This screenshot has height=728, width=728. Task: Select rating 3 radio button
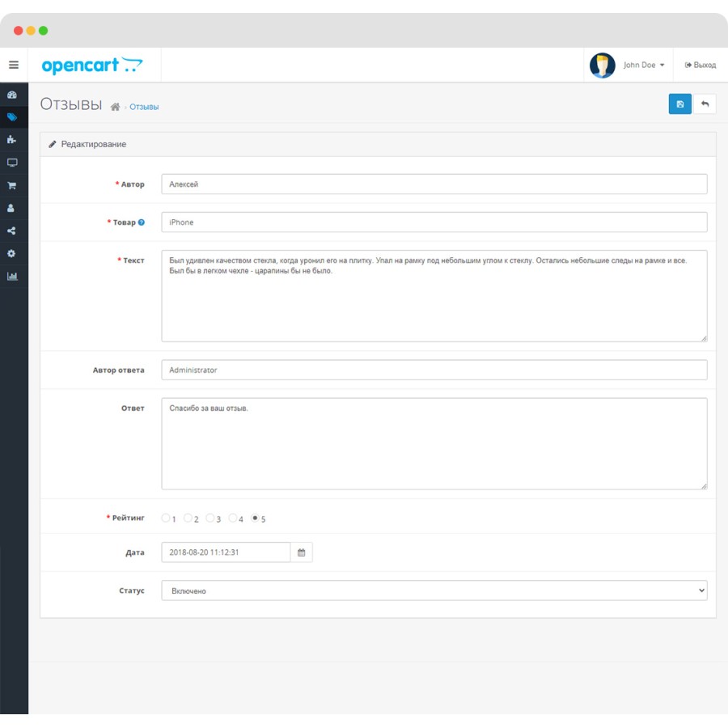[x=210, y=518]
